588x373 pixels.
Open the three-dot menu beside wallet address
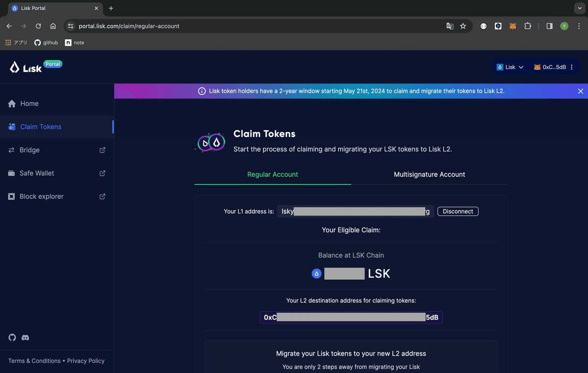click(572, 67)
